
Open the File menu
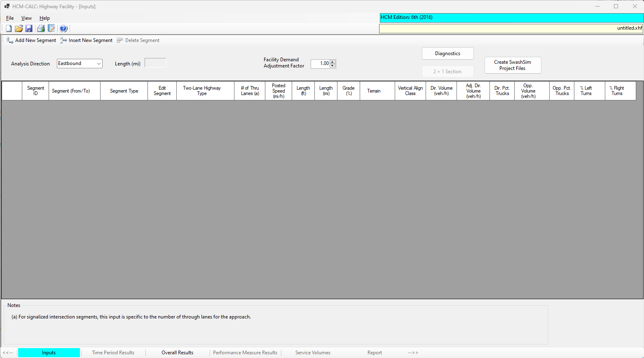coord(10,18)
